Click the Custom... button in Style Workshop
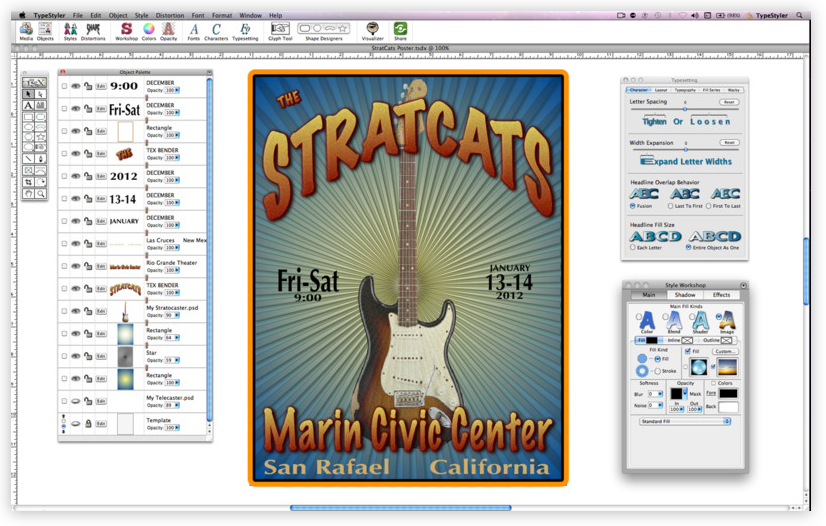The width and height of the screenshot is (826, 526). (x=724, y=351)
